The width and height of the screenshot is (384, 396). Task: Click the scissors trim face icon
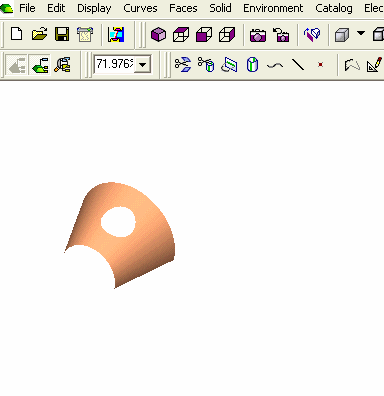[183, 64]
